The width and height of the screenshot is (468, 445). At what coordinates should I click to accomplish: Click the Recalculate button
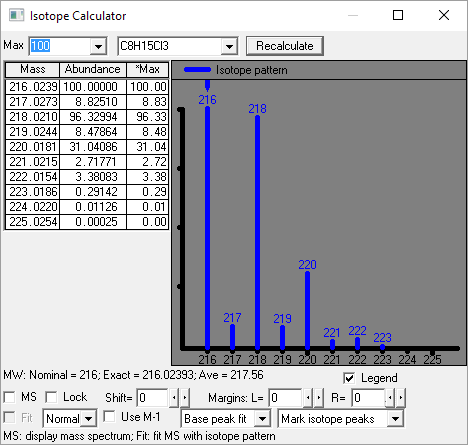click(x=285, y=46)
